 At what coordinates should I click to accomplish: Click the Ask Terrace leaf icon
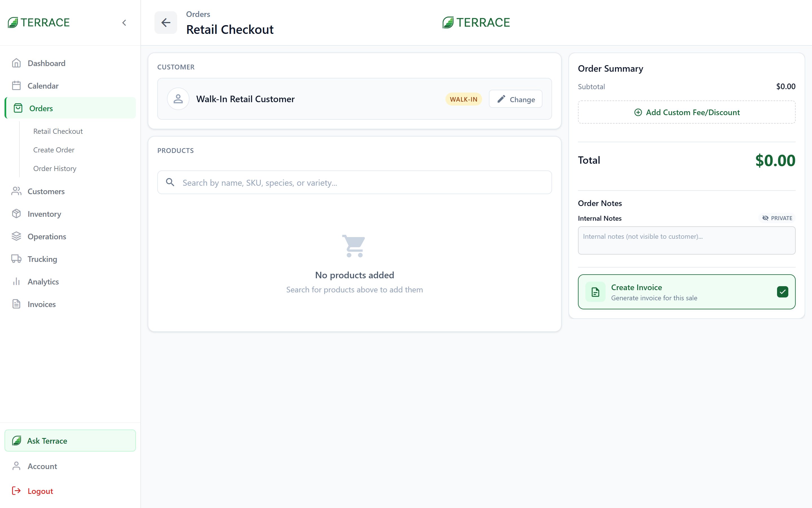pyautogui.click(x=17, y=441)
